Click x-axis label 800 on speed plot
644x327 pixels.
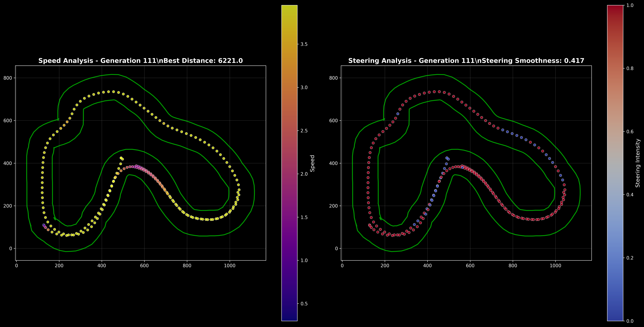click(x=187, y=266)
